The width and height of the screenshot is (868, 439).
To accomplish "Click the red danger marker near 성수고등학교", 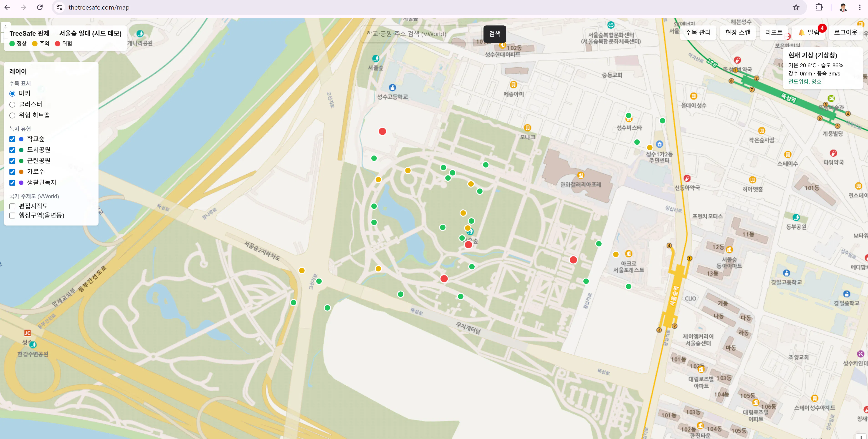I will pos(382,131).
